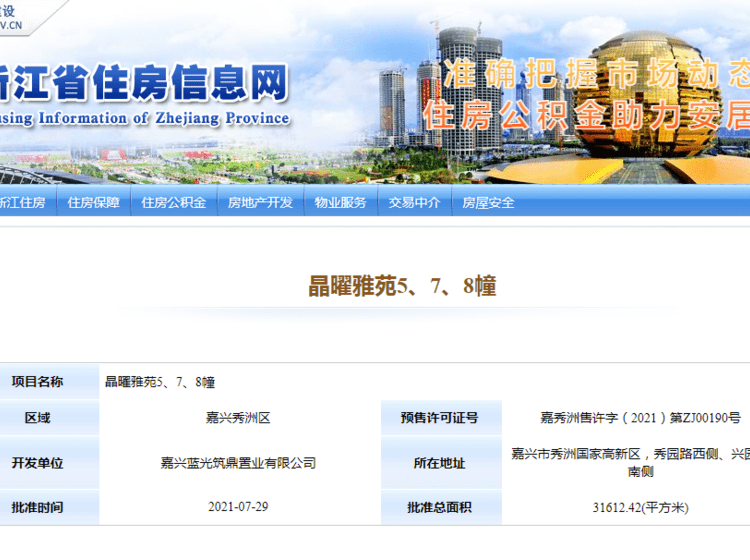
Task: Navigate to the 交易中介 menu item
Action: click(x=414, y=202)
